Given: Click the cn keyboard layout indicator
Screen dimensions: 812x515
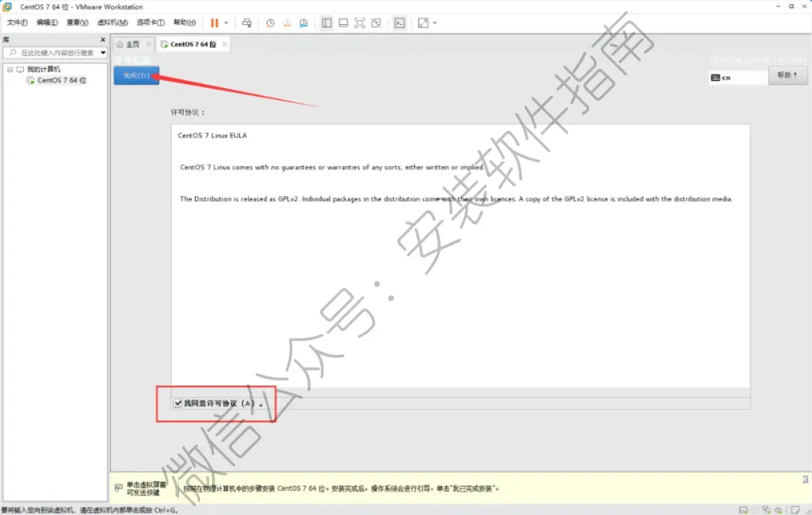Looking at the screenshot, I should point(738,77).
